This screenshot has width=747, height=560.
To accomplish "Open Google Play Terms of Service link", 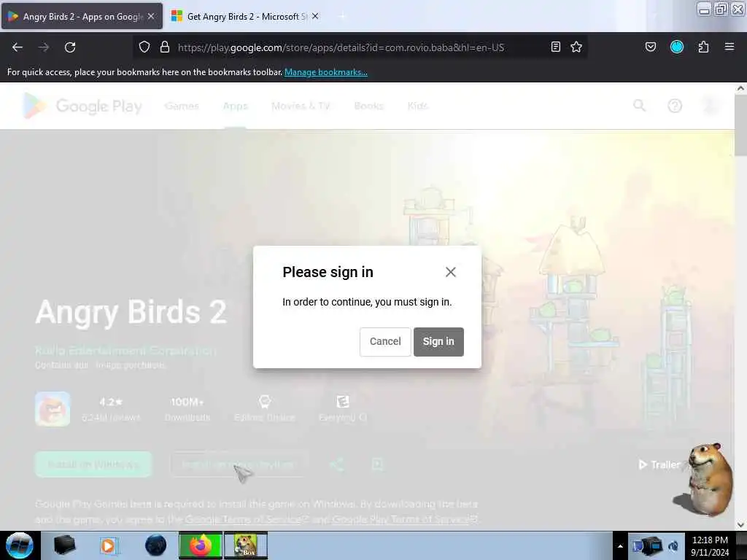I will (401, 519).
